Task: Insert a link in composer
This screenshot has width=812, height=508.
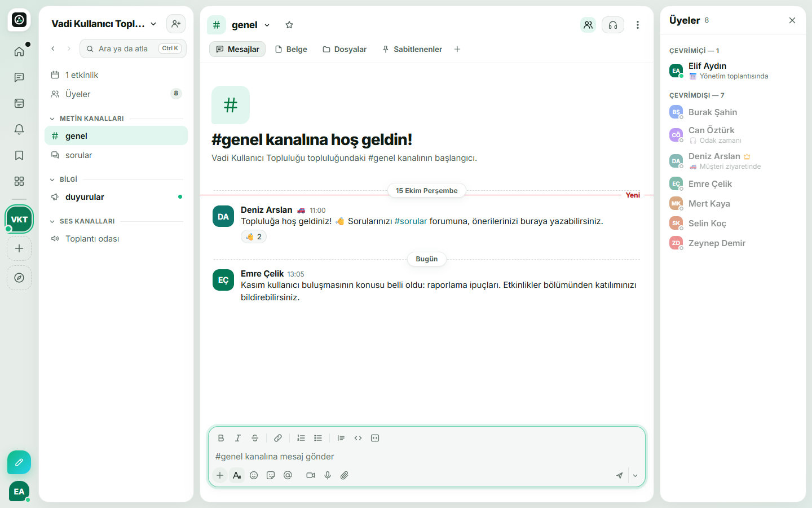Action: (278, 438)
